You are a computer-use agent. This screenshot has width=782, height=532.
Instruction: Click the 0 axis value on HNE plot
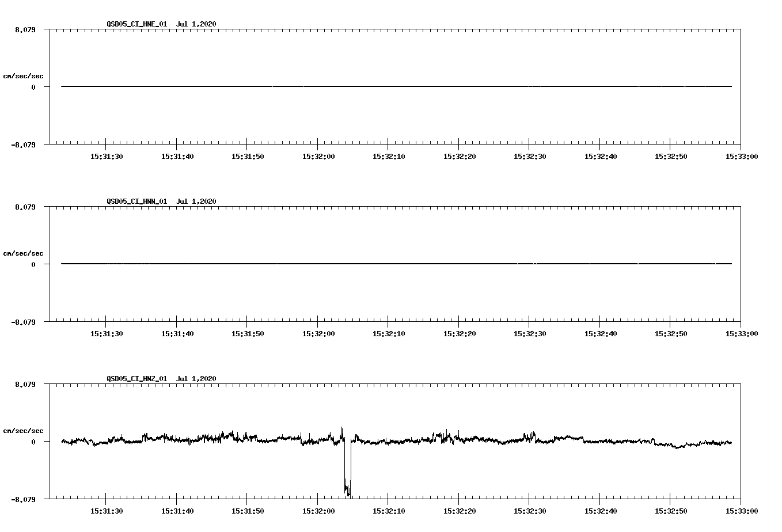click(33, 87)
